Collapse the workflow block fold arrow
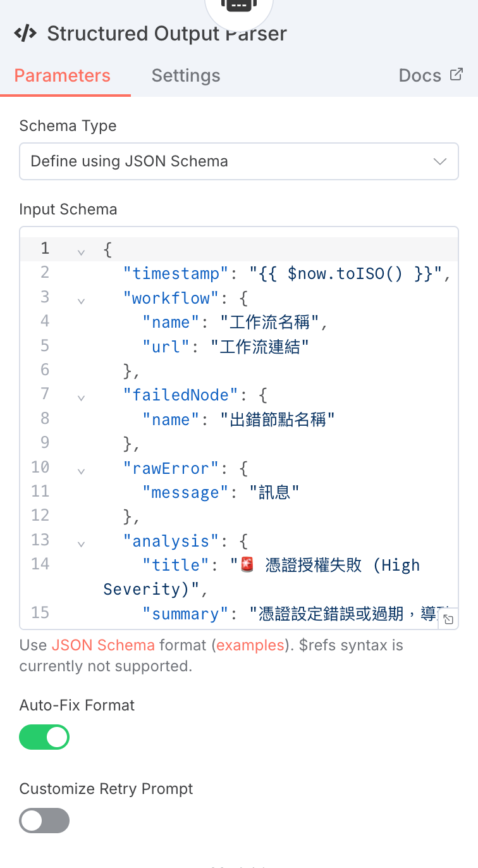Viewport: 478px width, 868px height. [x=81, y=301]
